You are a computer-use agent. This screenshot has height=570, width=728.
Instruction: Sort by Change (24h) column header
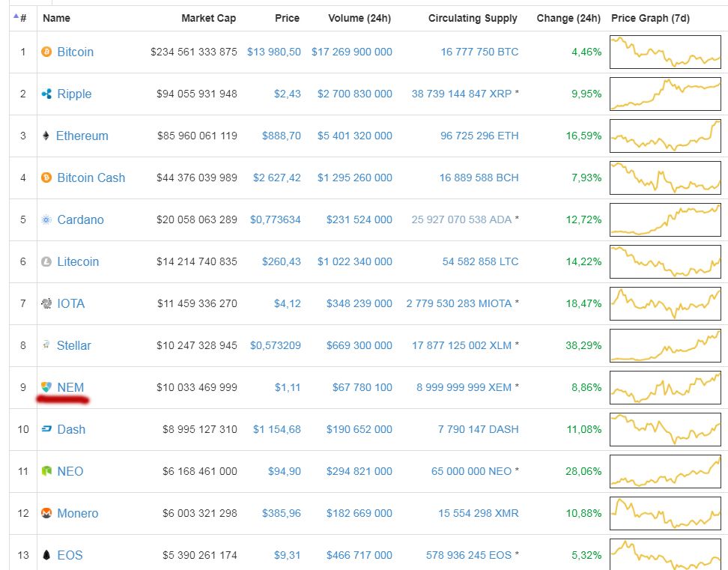click(x=568, y=18)
